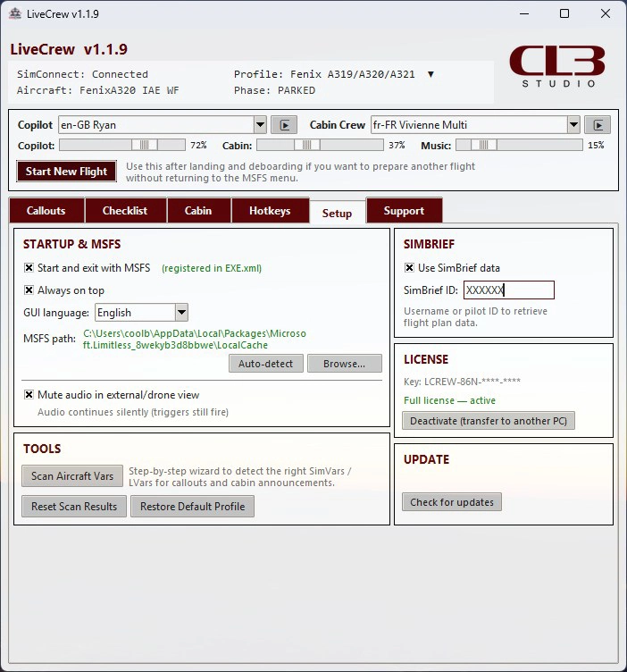Toggle Start and exit with MSFS
Screen dimensions: 627x672
coord(29,268)
